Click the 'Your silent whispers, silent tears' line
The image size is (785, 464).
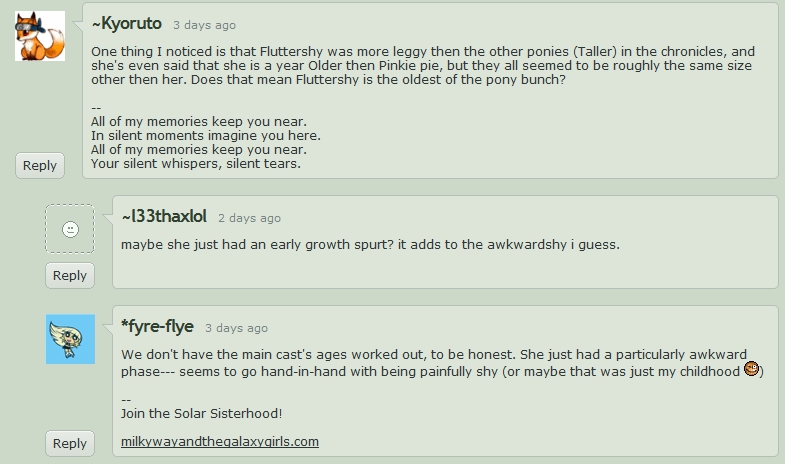coord(195,163)
